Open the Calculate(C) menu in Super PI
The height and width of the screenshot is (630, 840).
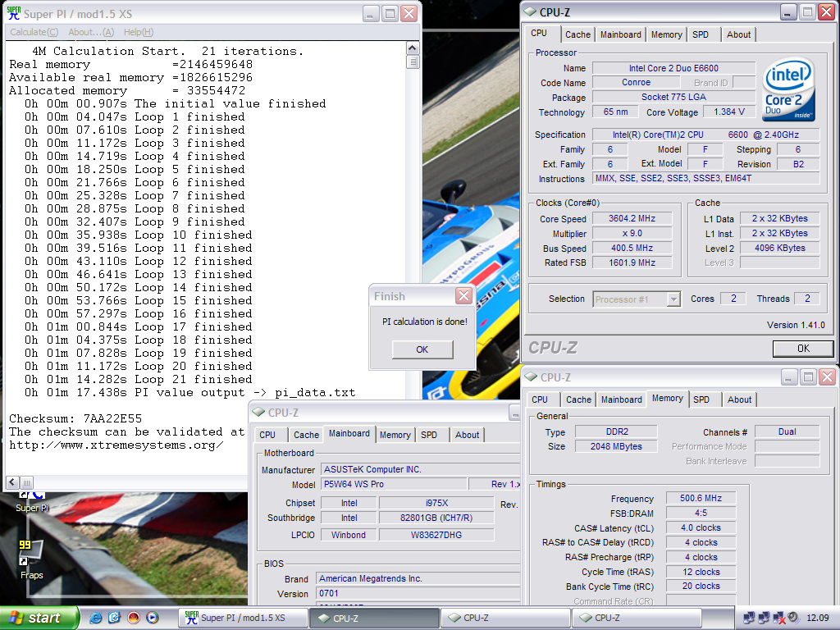(34, 32)
